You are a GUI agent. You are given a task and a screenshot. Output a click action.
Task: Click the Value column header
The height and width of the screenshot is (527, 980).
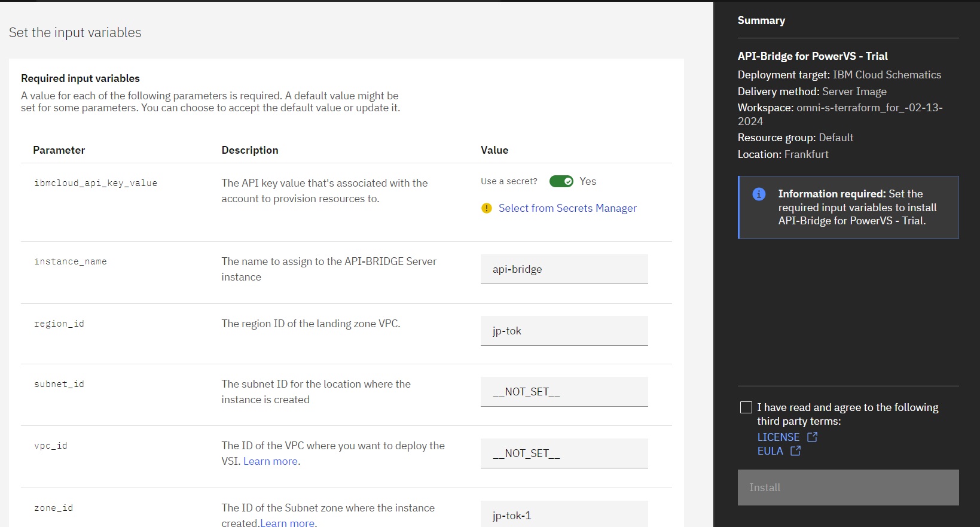point(494,150)
